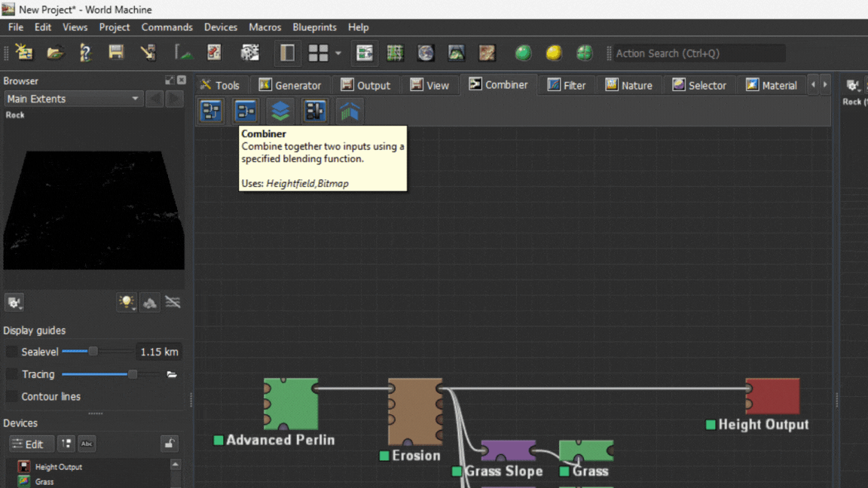Click the globe icon in main toolbar
This screenshot has height=488, width=868.
point(426,53)
